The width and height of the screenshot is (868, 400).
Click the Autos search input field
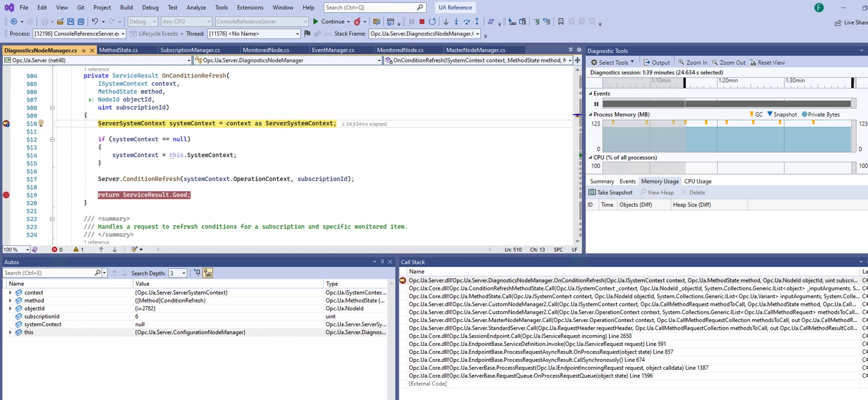[x=49, y=273]
